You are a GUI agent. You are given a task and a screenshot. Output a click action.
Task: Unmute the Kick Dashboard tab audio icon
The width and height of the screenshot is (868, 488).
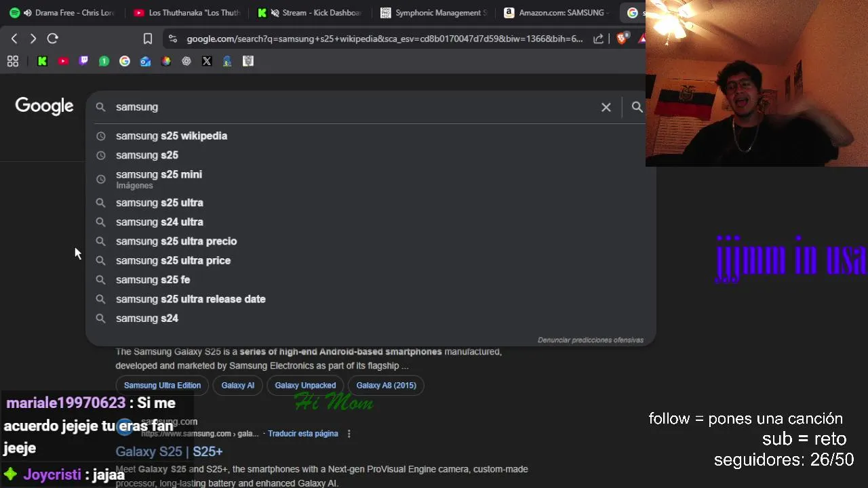coord(275,13)
